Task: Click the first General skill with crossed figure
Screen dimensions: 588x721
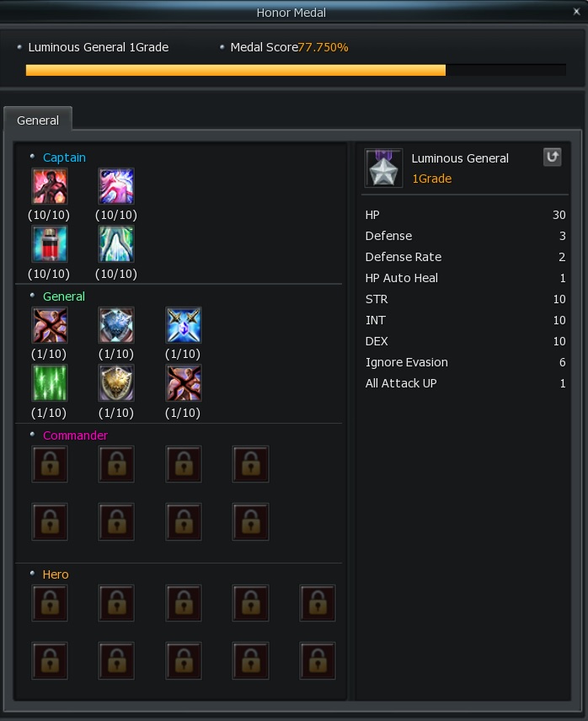Action: point(50,325)
